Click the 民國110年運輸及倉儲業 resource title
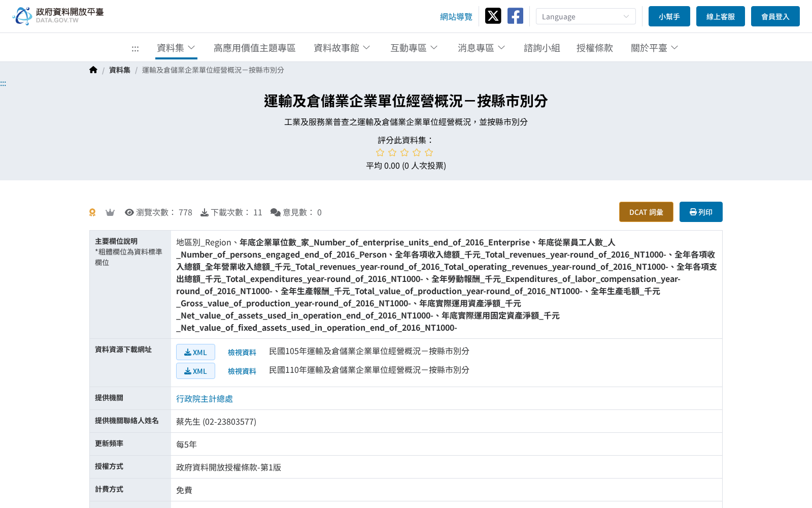 (x=369, y=370)
